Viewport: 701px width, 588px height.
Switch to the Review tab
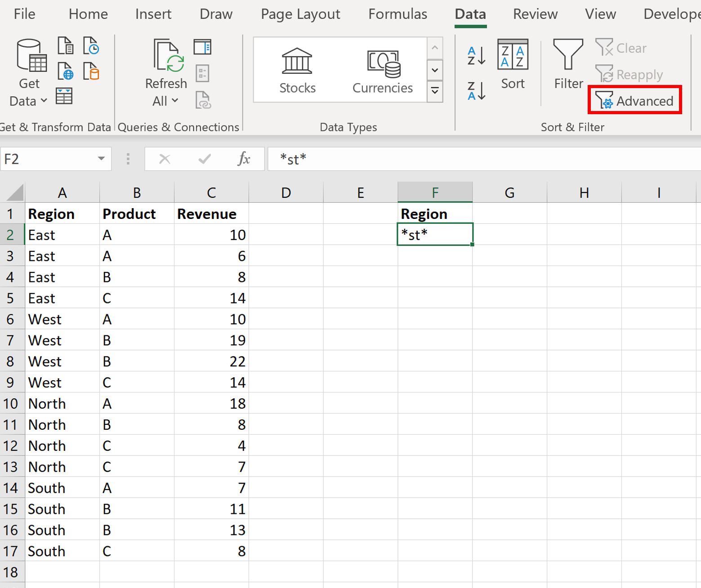(x=535, y=14)
